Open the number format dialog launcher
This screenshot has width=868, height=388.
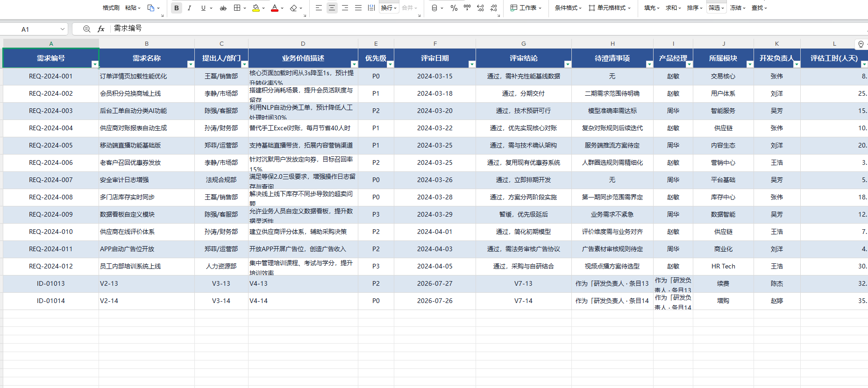click(x=499, y=15)
